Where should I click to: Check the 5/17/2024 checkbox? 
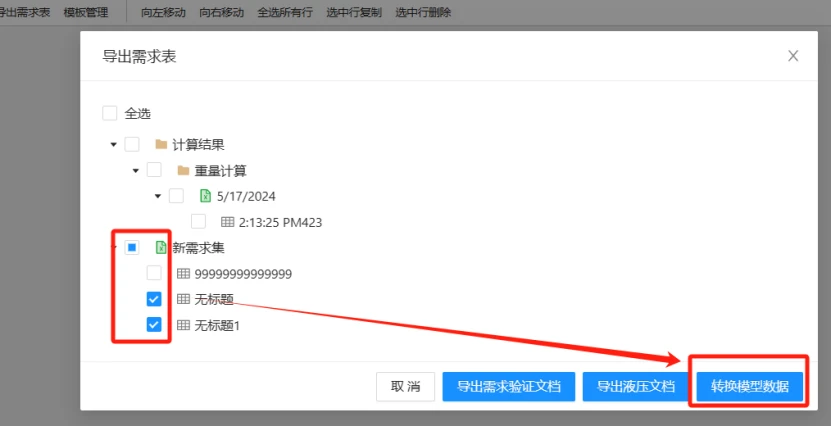176,196
